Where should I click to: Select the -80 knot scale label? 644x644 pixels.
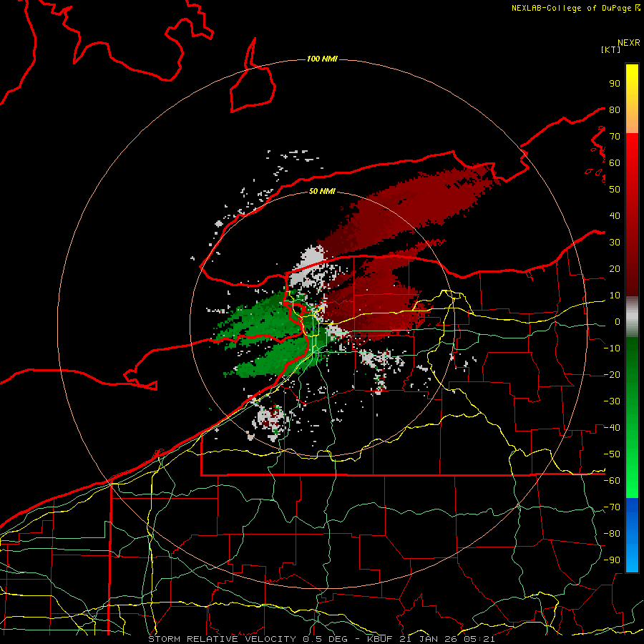[612, 534]
